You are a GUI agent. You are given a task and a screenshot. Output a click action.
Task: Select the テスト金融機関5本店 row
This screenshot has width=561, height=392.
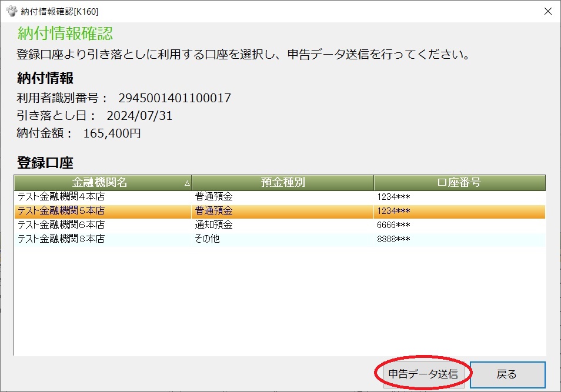[x=280, y=211]
